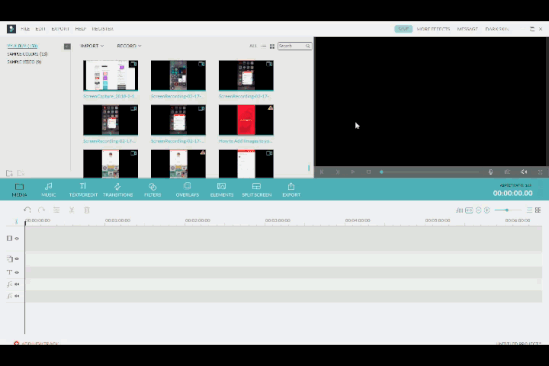This screenshot has width=549, height=366.
Task: Switch to the Filters tab
Action: click(153, 190)
